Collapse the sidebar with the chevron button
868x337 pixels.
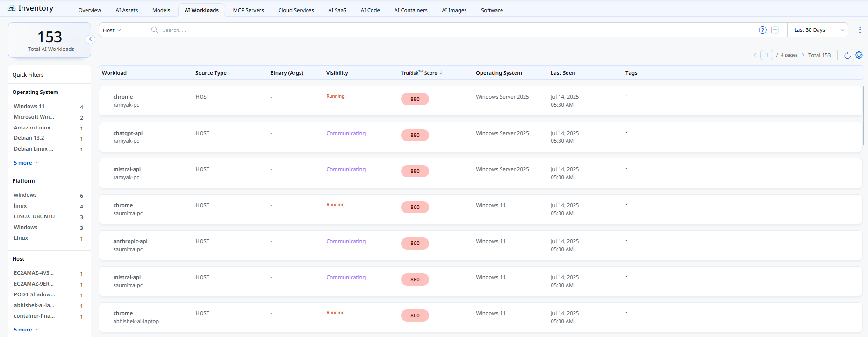(x=91, y=39)
